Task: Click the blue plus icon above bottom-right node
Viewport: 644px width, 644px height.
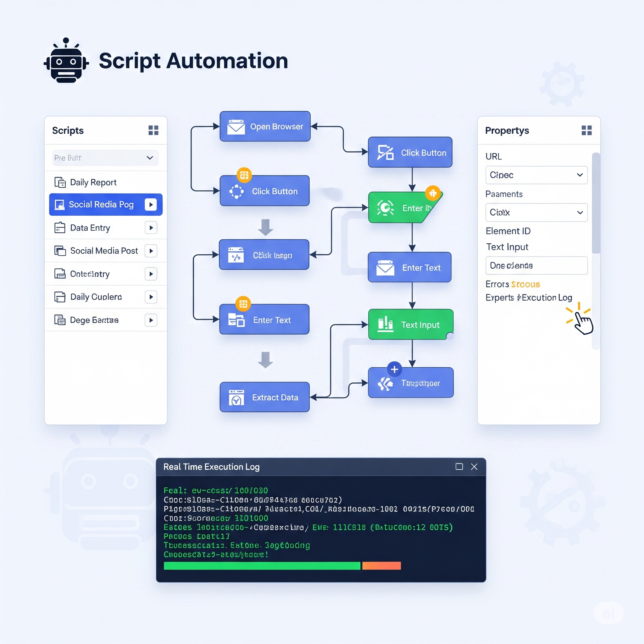Action: pos(394,369)
